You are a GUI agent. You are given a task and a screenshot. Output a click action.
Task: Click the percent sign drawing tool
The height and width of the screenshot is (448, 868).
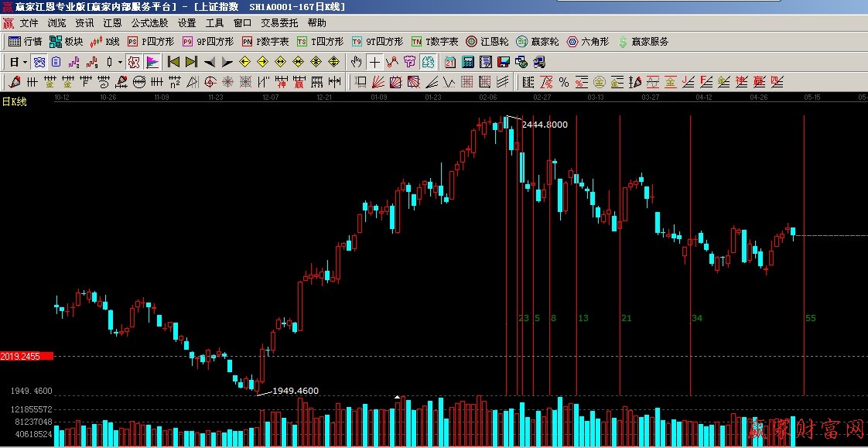click(x=564, y=82)
